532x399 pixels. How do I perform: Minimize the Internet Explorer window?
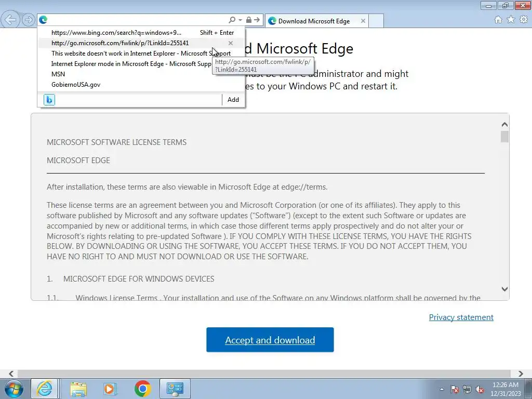click(488, 5)
